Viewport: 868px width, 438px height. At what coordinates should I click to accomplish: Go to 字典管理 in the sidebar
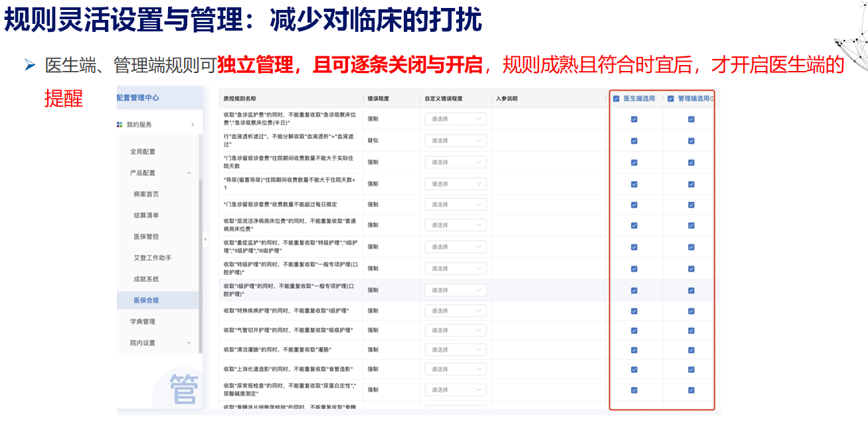coord(143,322)
